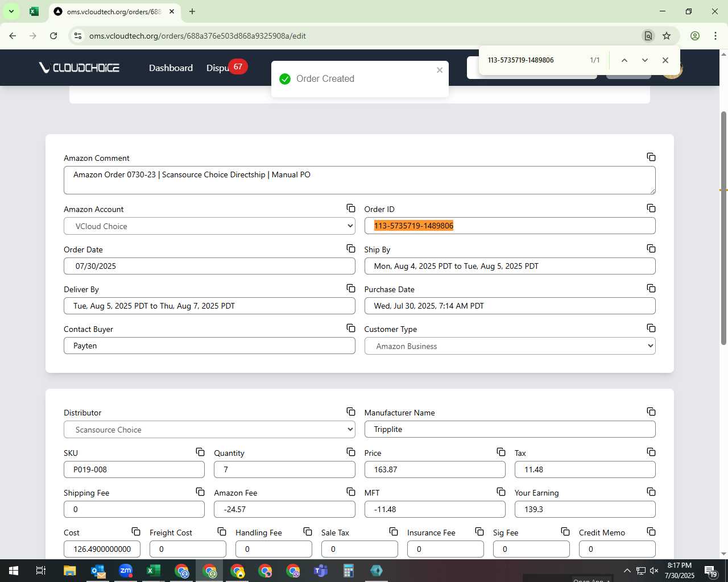
Task: Copy the Amazon Account value
Action: [x=351, y=208]
